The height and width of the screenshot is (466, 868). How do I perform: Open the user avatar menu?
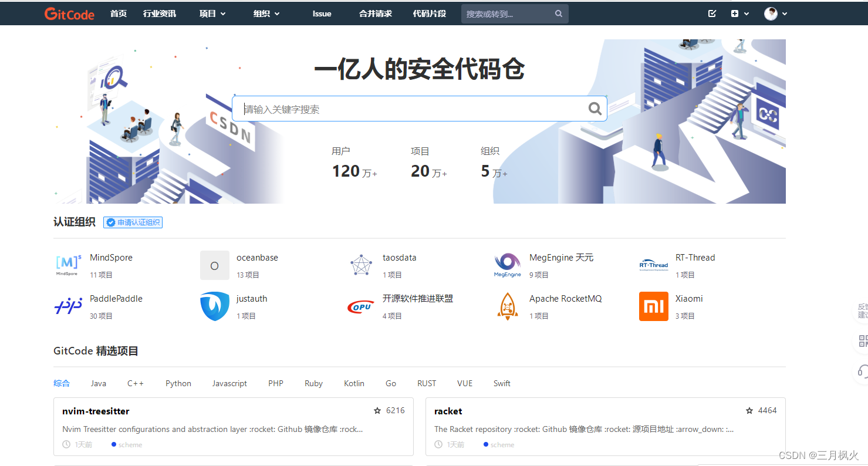[771, 13]
